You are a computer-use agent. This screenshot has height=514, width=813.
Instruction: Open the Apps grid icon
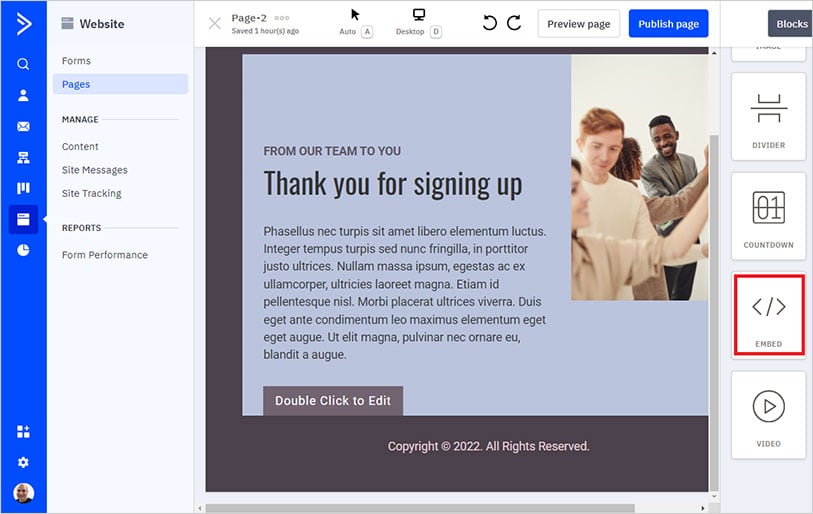(x=23, y=431)
